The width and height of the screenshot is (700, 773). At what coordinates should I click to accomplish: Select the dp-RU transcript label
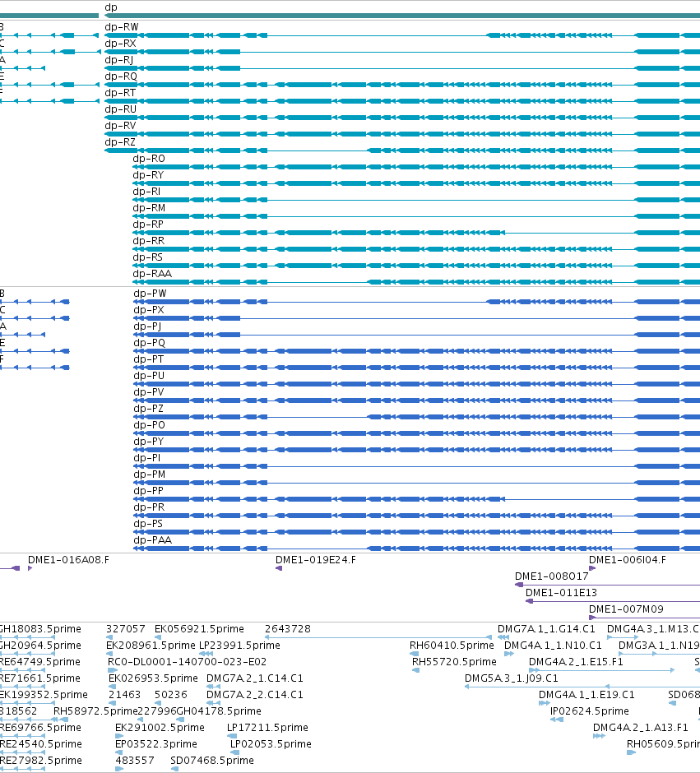click(x=120, y=109)
